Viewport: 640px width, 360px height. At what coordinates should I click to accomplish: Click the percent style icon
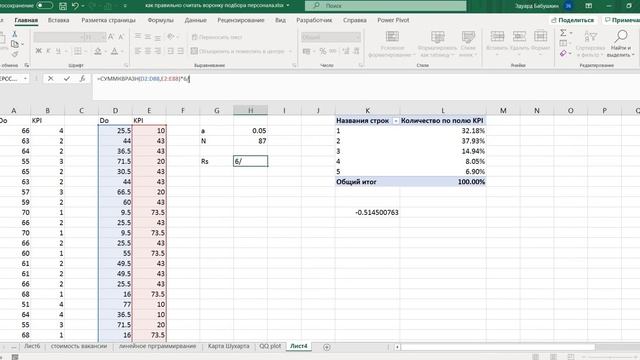pyautogui.click(x=323, y=51)
